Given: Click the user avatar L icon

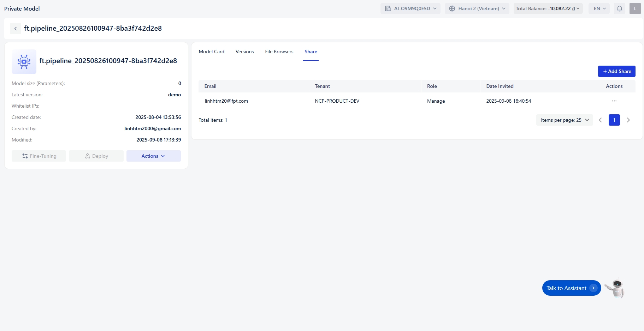Looking at the screenshot, I should click(x=635, y=8).
